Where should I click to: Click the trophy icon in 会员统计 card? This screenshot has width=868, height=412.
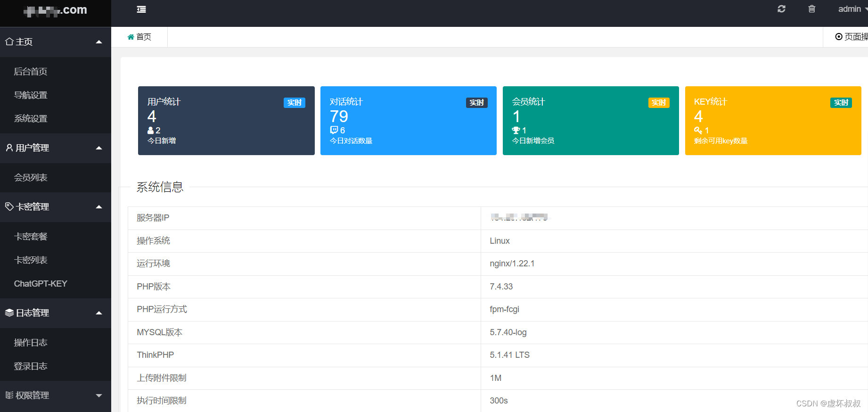[x=516, y=131]
